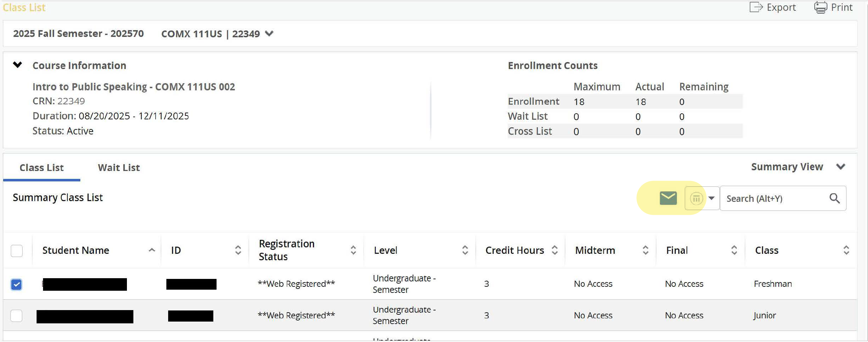Open the column settings icon
The height and width of the screenshot is (342, 868).
[x=696, y=198]
